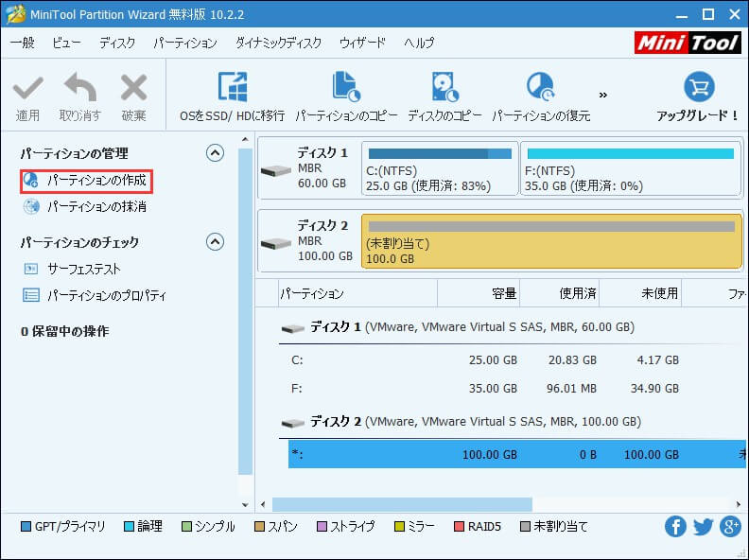Open パーティションの復元 toolbar icon
Screen dimensions: 749x560
click(x=541, y=86)
